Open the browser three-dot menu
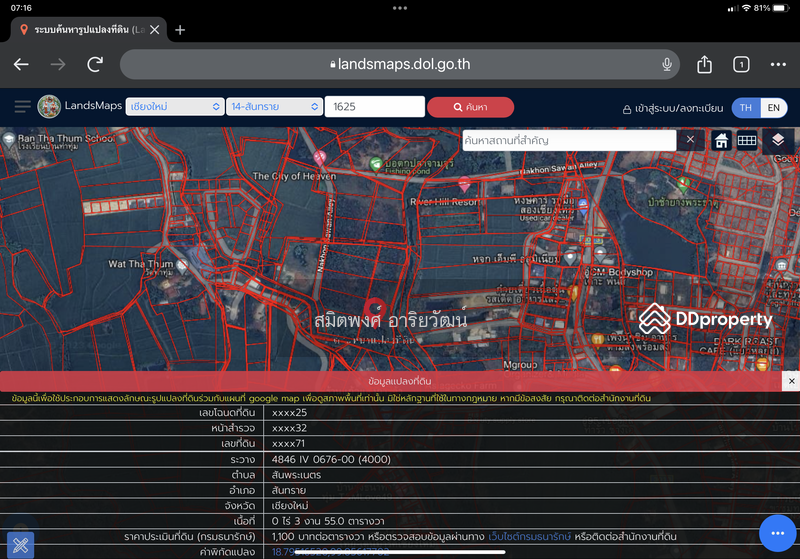The image size is (800, 559). tap(778, 64)
